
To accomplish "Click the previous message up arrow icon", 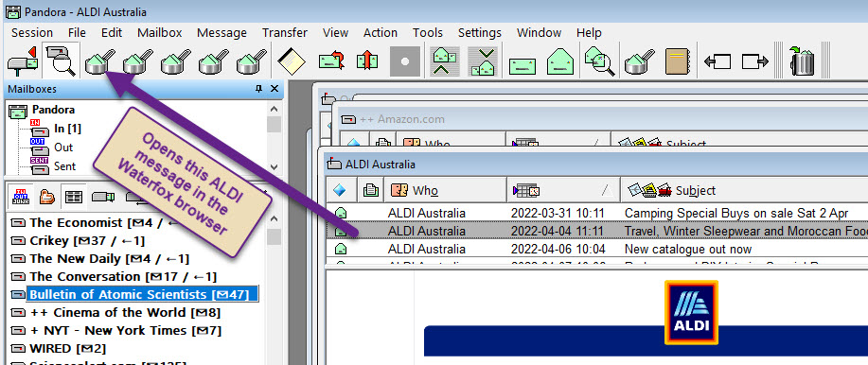I will [445, 61].
